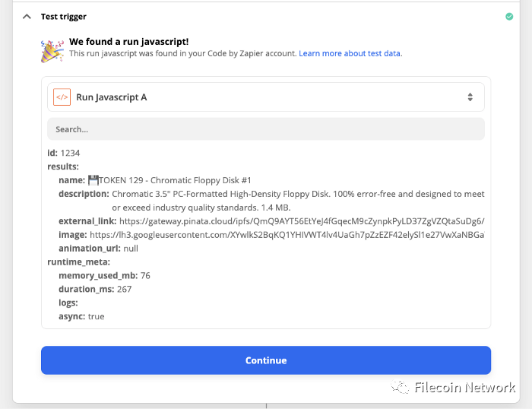Click into the Search field
This screenshot has width=532, height=409.
[x=266, y=129]
